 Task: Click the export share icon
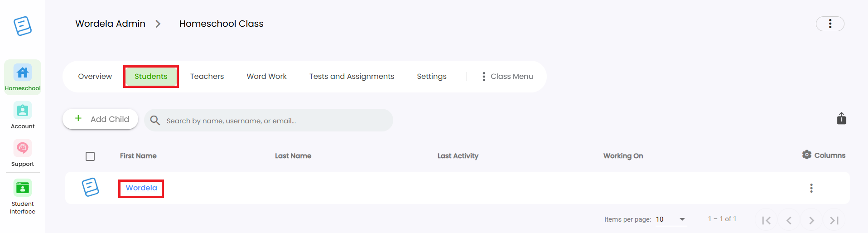pos(841,118)
